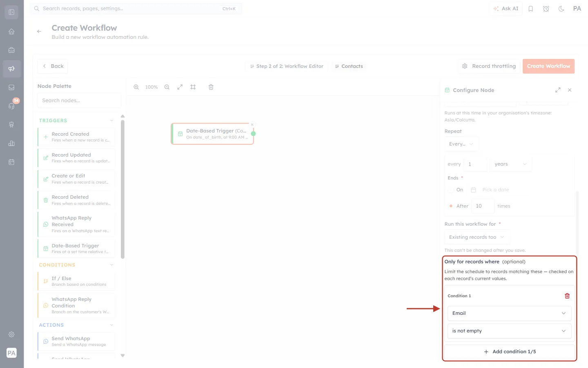Open the "years" interval unit dropdown
This screenshot has height=368, width=588.
click(510, 164)
